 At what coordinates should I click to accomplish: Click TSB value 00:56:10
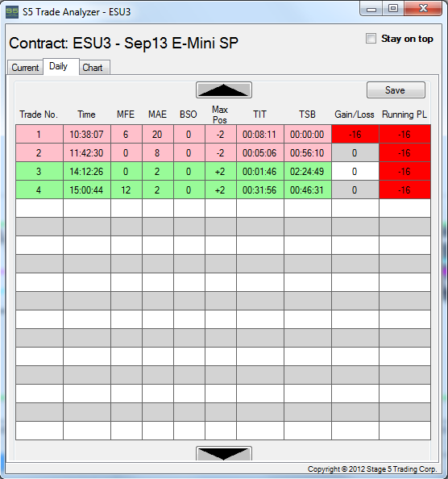308,152
